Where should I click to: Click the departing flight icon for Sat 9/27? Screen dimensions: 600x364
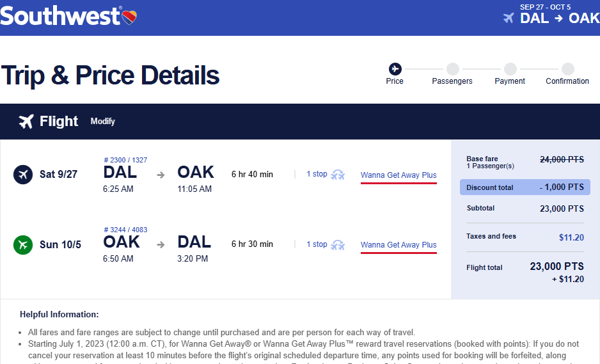pyautogui.click(x=23, y=174)
